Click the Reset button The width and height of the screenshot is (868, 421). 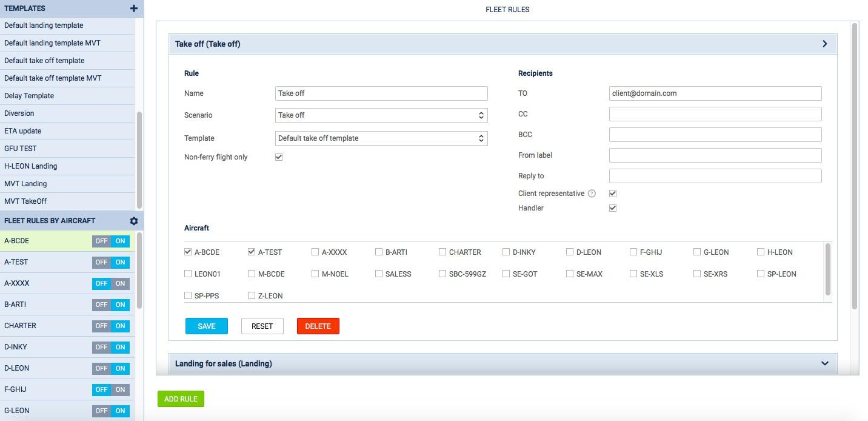[x=262, y=326]
